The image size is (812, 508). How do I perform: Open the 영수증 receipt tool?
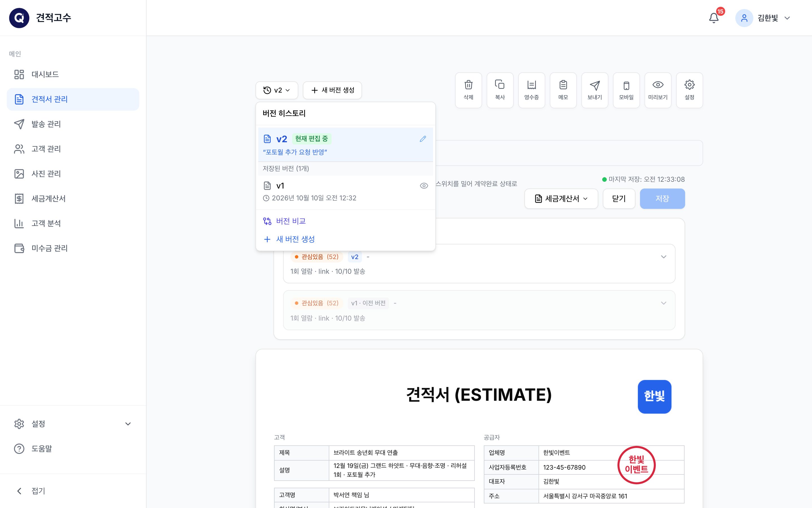531,90
